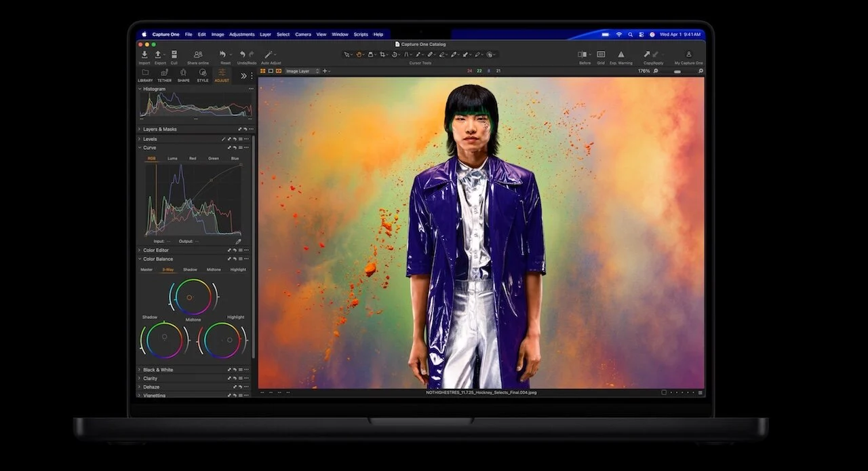Image resolution: width=868 pixels, height=471 pixels.
Task: Click the Wi-Fi icon in menu bar
Action: click(618, 34)
